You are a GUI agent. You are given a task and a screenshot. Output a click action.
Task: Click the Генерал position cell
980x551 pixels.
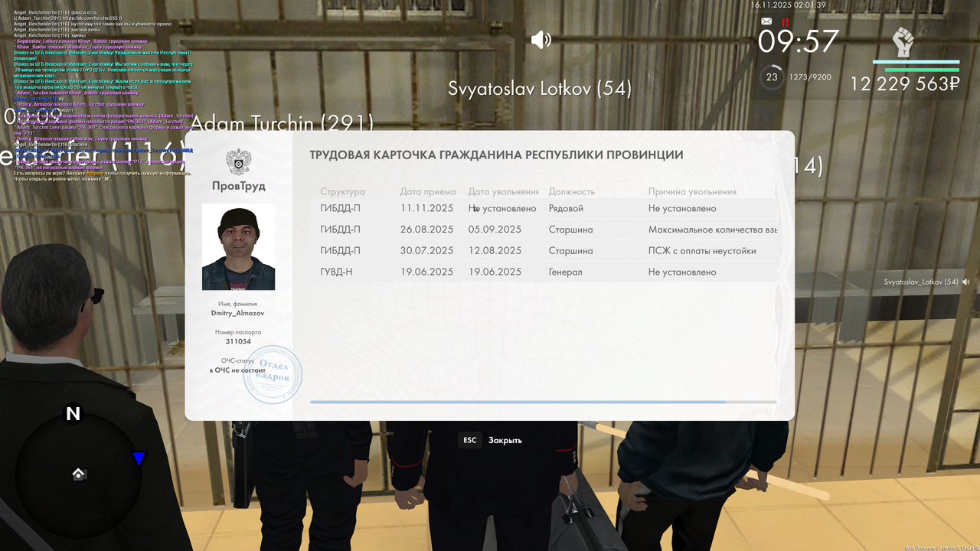coord(566,272)
